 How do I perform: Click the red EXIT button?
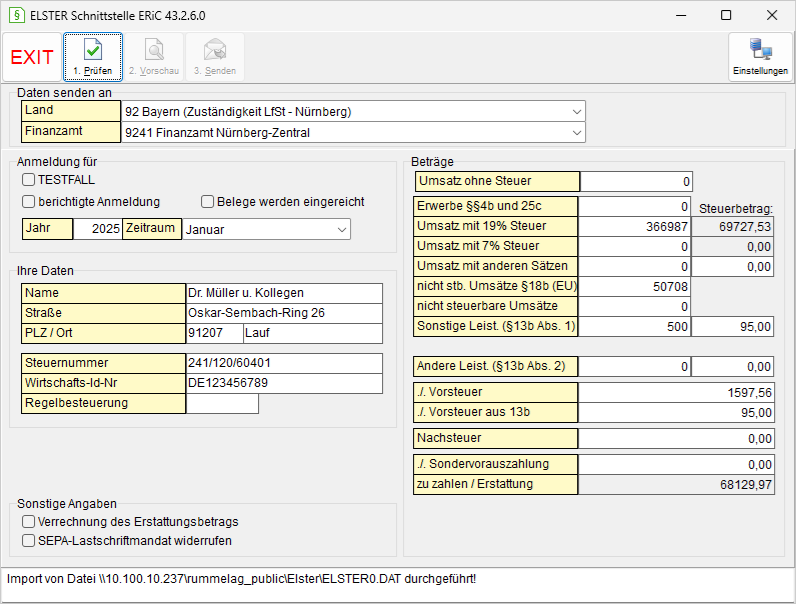pos(32,57)
